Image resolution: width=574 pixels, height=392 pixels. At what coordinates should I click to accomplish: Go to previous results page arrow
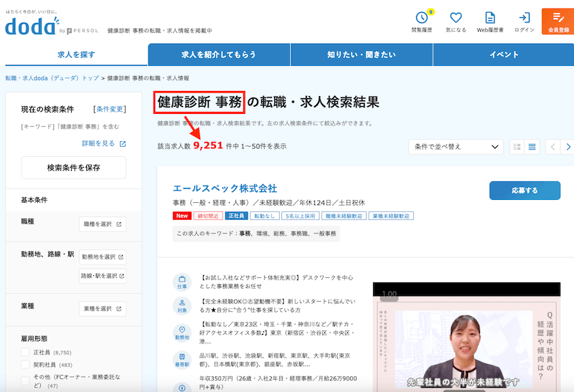552,147
